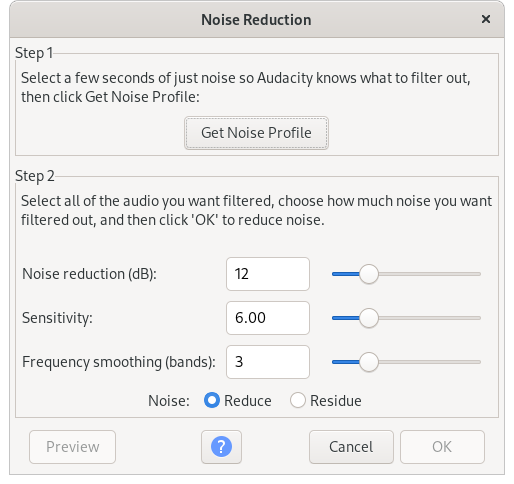The width and height of the screenshot is (514, 484).
Task: Focus the Noise reduction (dB) value field
Action: [x=268, y=274]
